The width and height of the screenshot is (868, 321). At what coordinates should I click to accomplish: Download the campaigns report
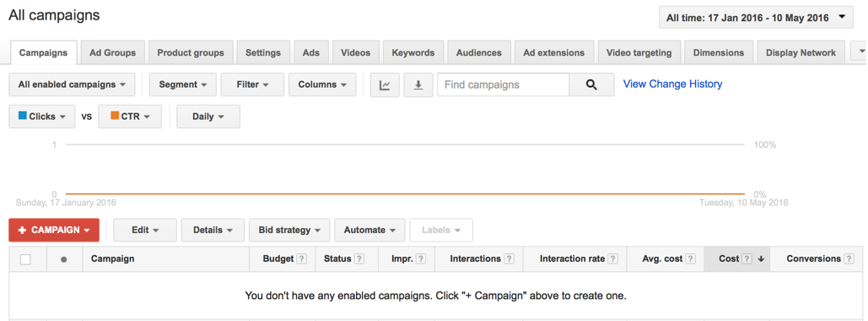click(x=418, y=84)
